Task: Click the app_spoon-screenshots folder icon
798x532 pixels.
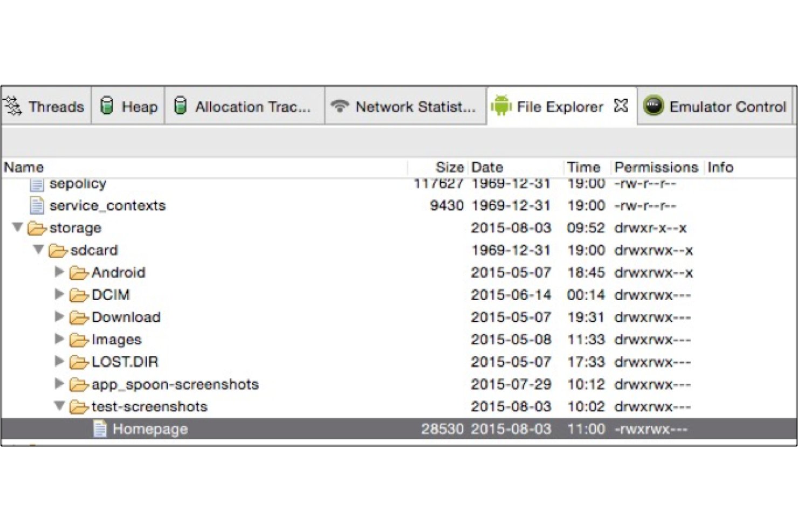Action: [79, 385]
